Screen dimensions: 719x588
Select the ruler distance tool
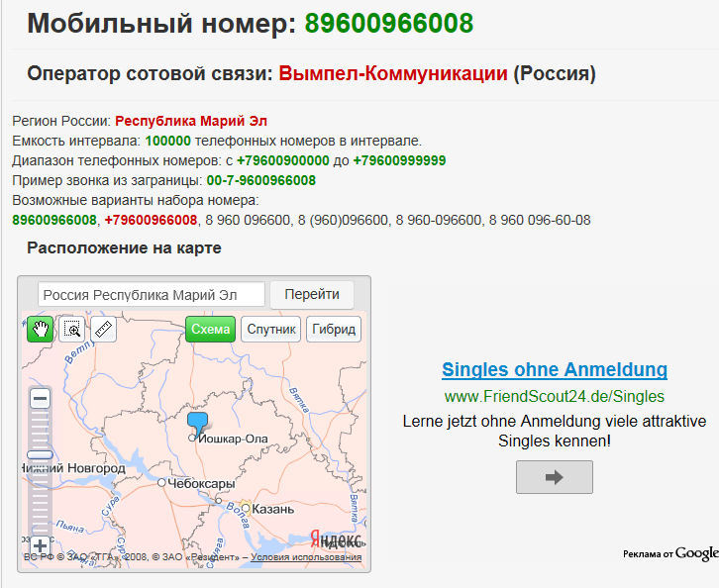[104, 329]
